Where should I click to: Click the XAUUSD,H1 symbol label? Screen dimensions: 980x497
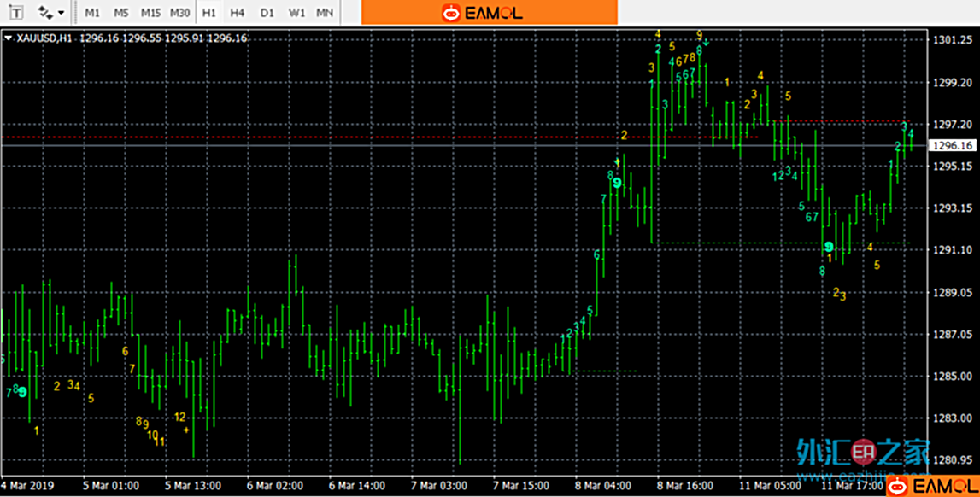(x=44, y=38)
